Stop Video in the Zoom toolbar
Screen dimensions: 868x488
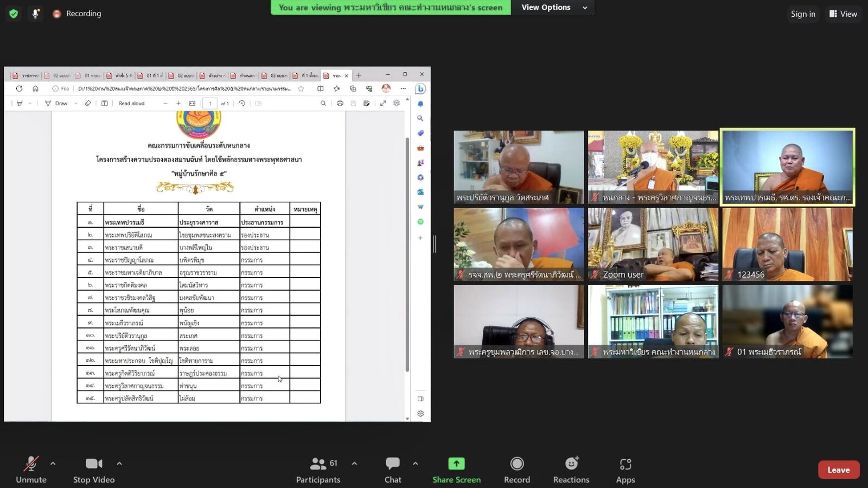coord(94,470)
